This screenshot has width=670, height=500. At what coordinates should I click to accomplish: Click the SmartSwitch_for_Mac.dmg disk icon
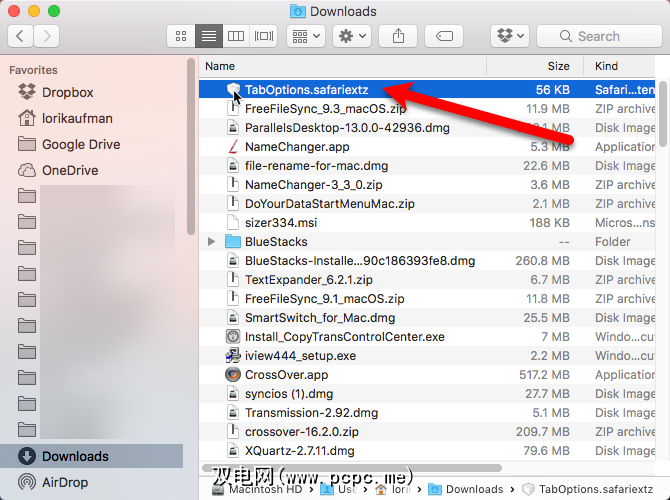pos(233,318)
